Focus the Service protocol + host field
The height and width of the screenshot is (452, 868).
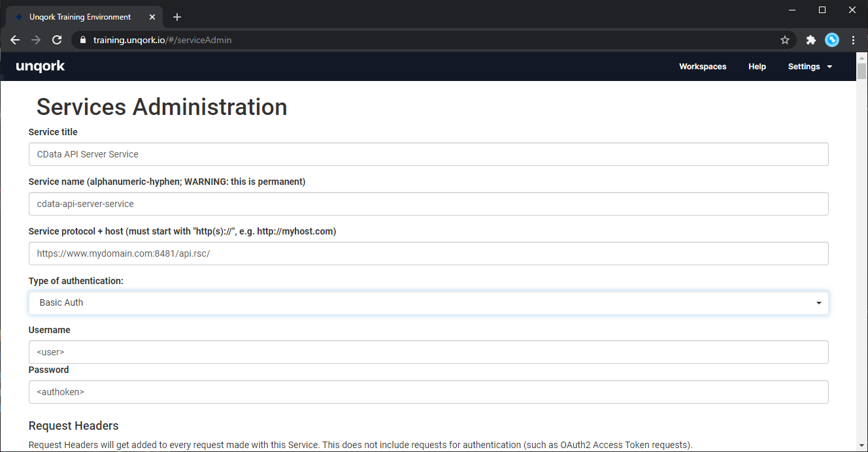428,253
